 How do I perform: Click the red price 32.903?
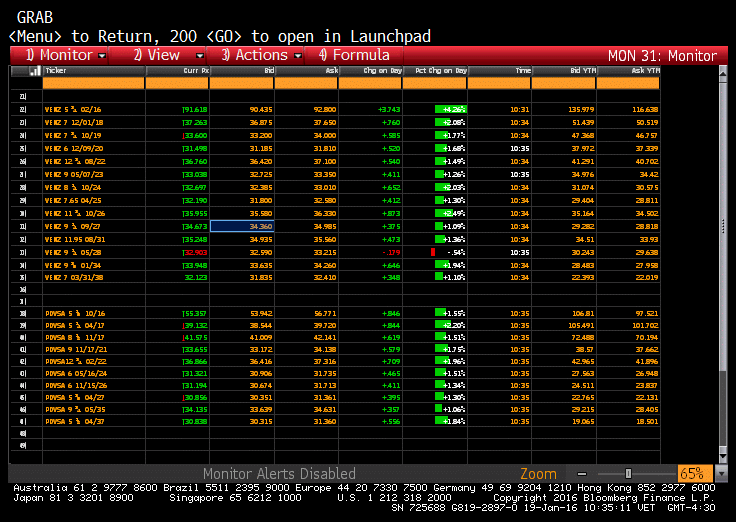(195, 253)
